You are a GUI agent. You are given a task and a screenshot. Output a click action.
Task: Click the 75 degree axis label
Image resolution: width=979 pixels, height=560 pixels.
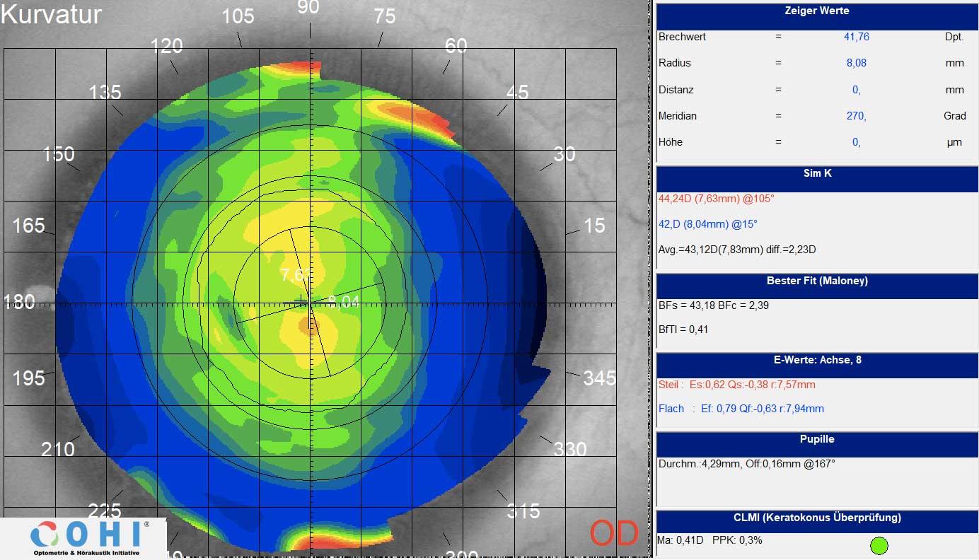pos(385,16)
